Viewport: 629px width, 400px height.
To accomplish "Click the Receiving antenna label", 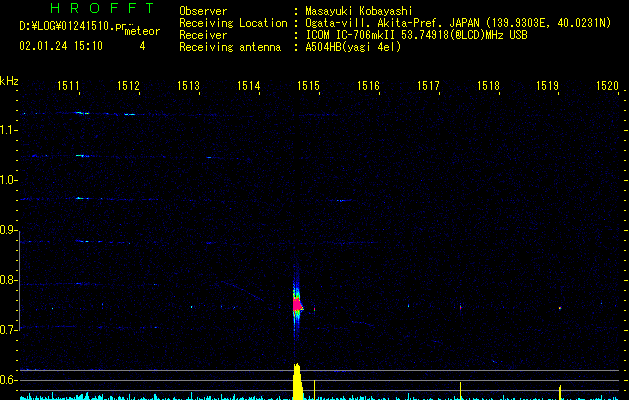I will 230,47.
